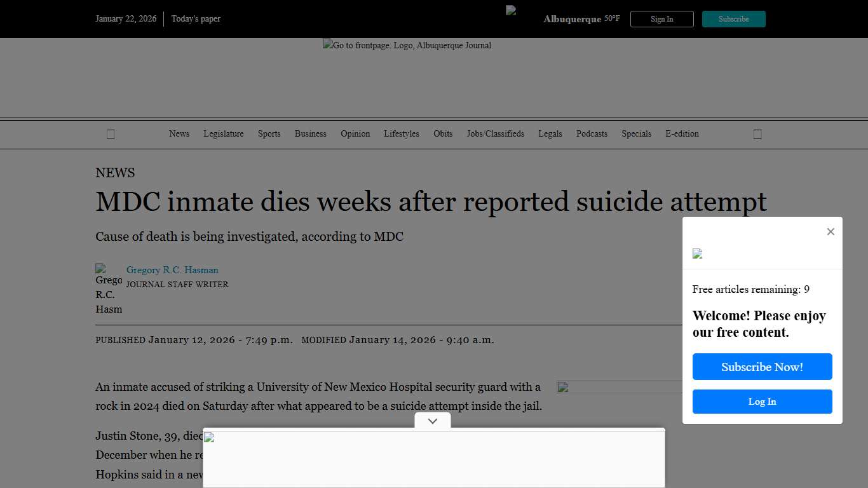This screenshot has height=488, width=868.
Task: Click Subscribe Now! in the popup
Action: (x=762, y=367)
